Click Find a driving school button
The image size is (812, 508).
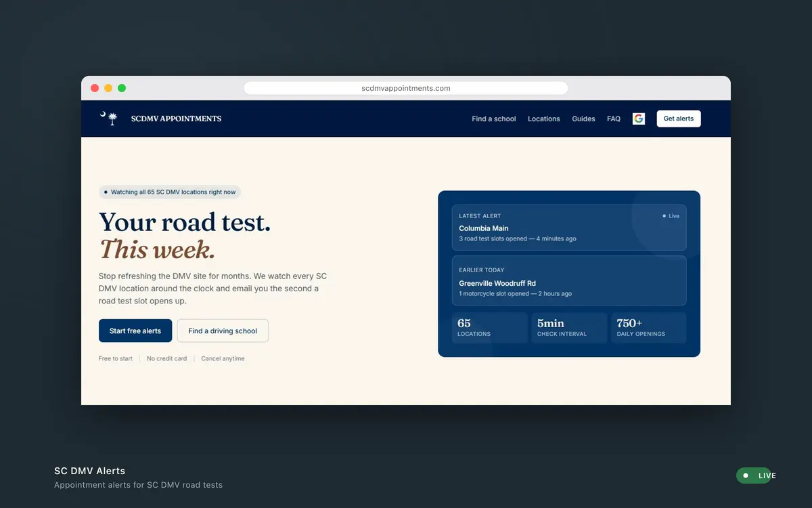[x=223, y=331]
